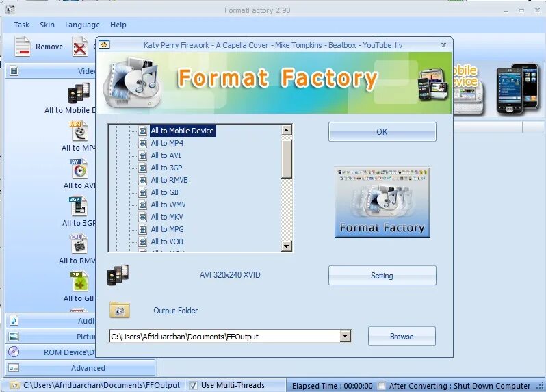This screenshot has width=546, height=392.
Task: Select All to RMVB in the list
Action: click(169, 180)
